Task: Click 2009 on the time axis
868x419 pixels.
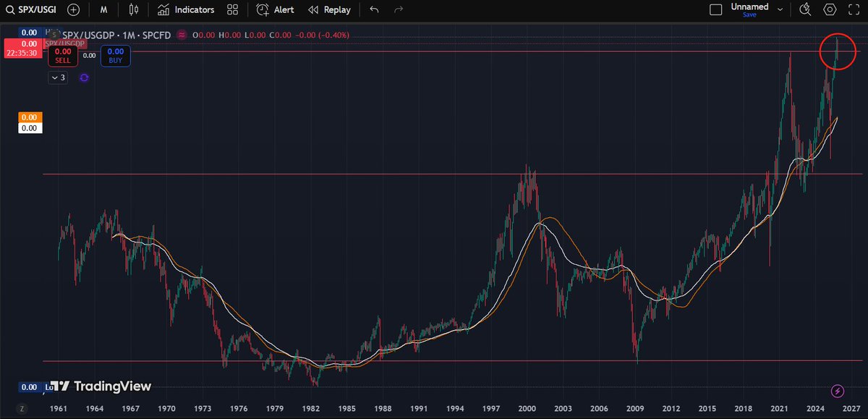Action: click(635, 409)
